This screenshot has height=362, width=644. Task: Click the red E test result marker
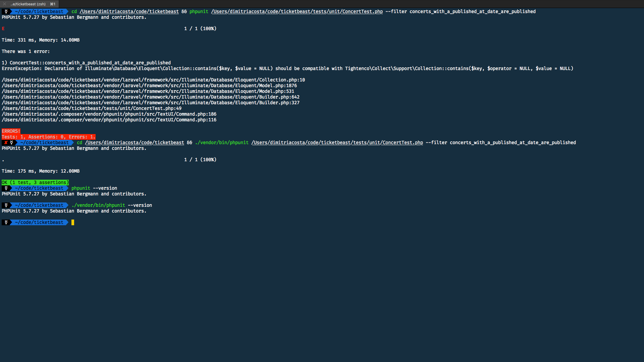[x=3, y=28]
